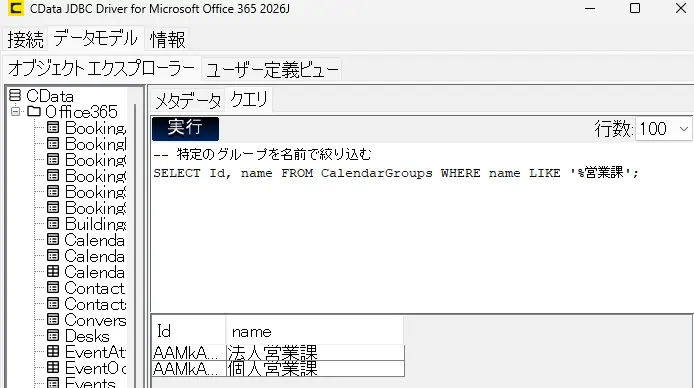Click the AAMkA Id cell of 法人営業課 row

(189, 353)
